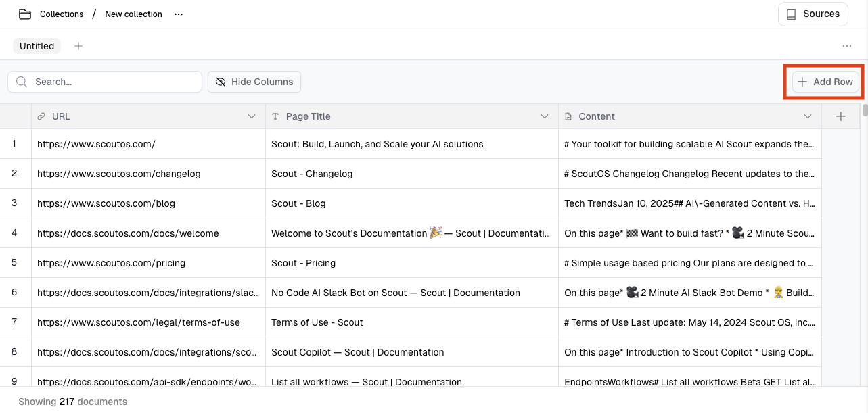
Task: Click the text type icon in Page Title header
Action: pyautogui.click(x=275, y=116)
